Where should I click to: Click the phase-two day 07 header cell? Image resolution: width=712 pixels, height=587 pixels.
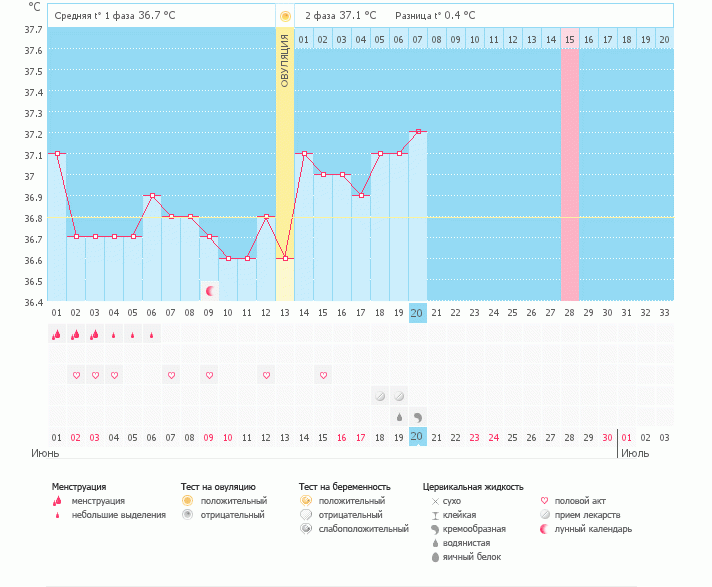(x=418, y=39)
